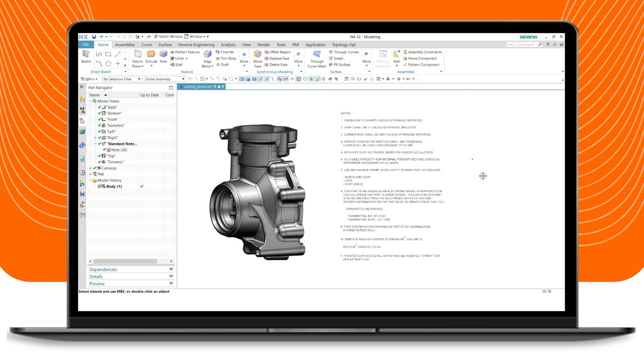644x362 pixels.
Task: Click the Sketch tool icon
Action: click(x=86, y=54)
